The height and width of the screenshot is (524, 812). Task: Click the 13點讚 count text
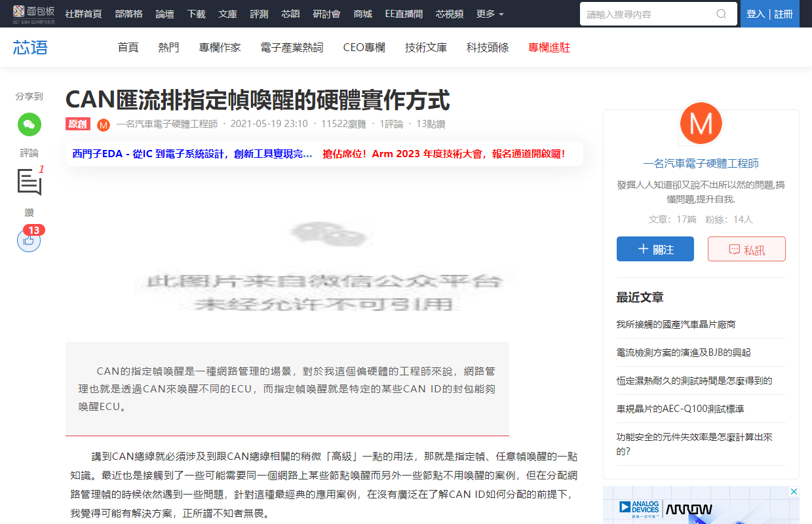tap(431, 124)
